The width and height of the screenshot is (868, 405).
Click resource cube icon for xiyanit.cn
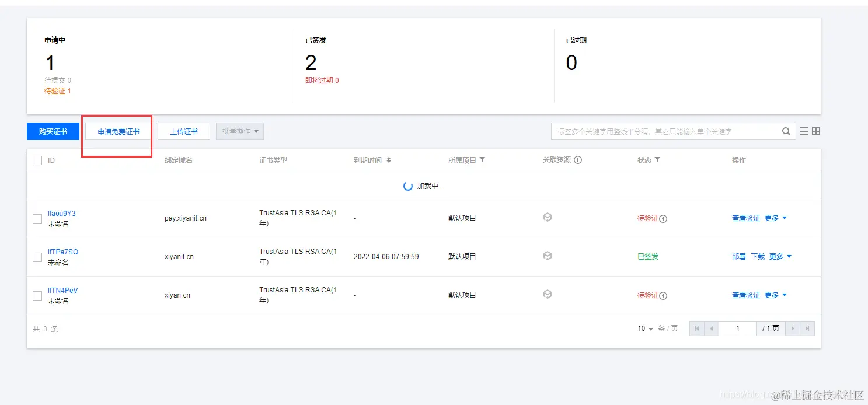click(548, 256)
